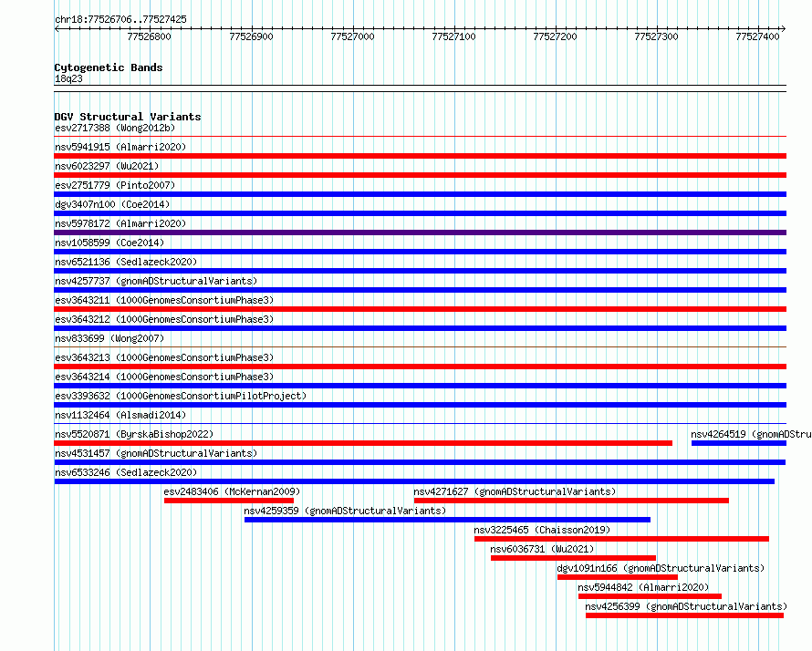Open variant dgv1091n166 (gnomADStructuralVariants)
The image size is (812, 651).
coord(661,568)
